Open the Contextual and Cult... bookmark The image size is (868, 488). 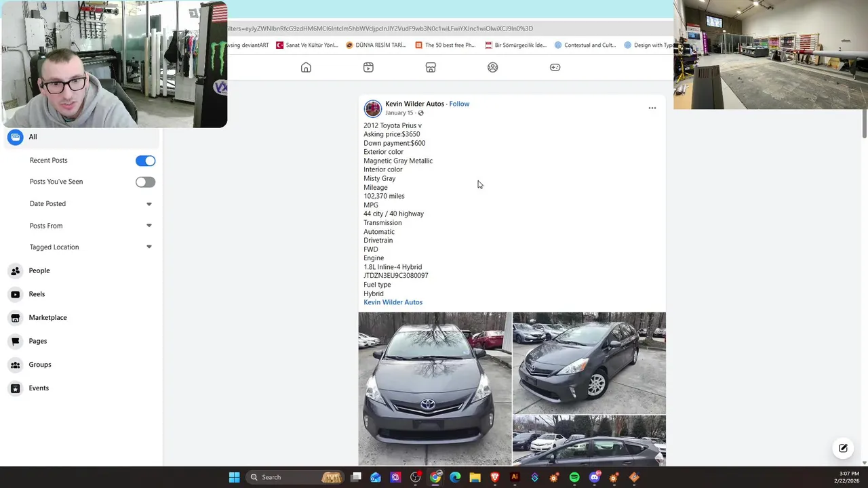click(585, 45)
